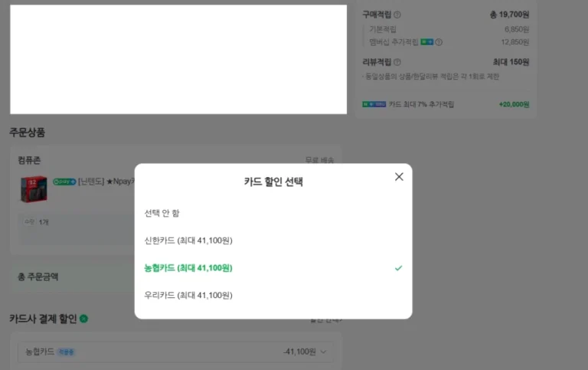
Task: Choose 신한카드 discount option
Action: coord(188,241)
